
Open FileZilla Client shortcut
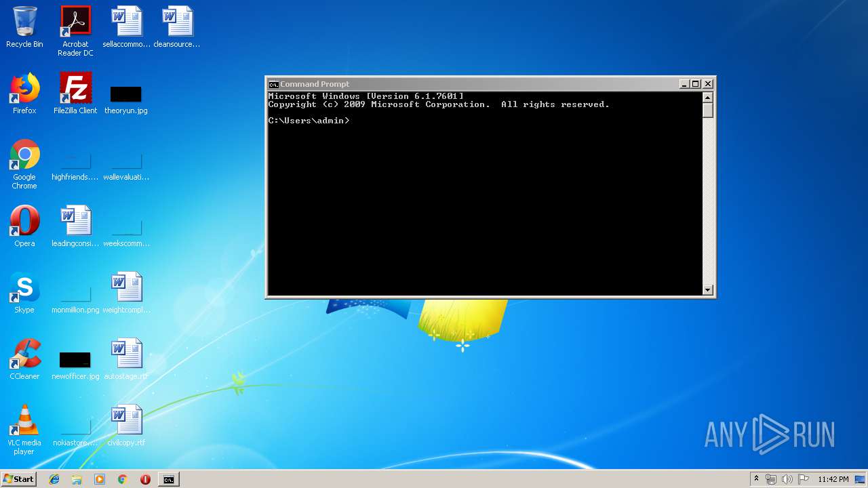(x=75, y=94)
